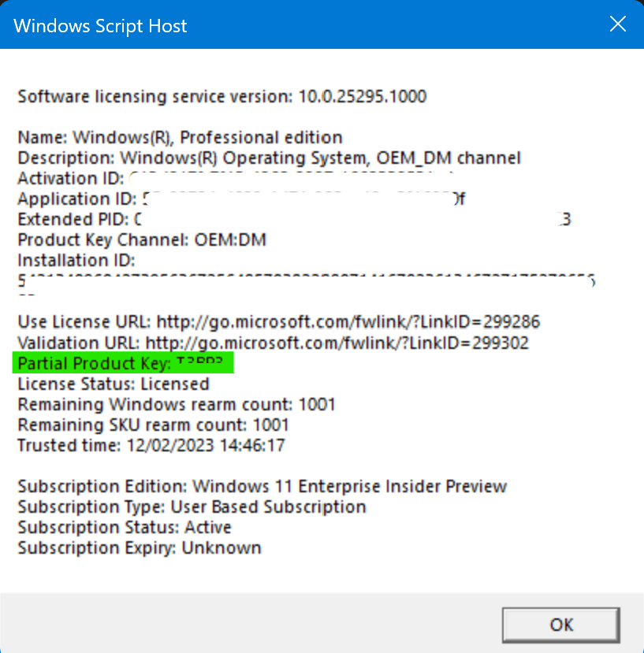The width and height of the screenshot is (644, 653).
Task: Click the Installation ID label
Action: click(76, 261)
